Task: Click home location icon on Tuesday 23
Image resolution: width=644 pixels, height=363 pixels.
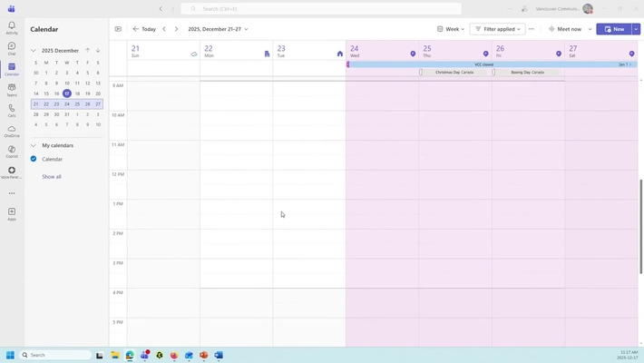Action: pyautogui.click(x=339, y=54)
